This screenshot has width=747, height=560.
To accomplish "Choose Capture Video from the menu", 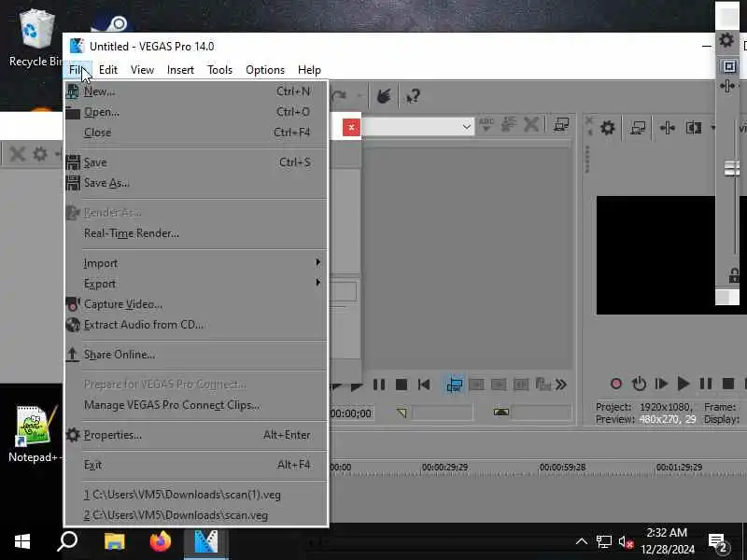I will coord(196,304).
